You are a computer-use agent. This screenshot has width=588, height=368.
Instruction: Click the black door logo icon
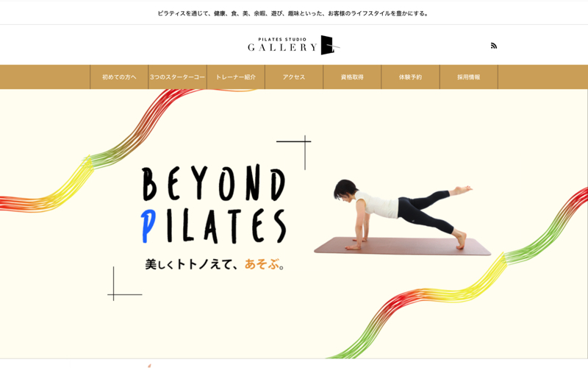click(329, 45)
